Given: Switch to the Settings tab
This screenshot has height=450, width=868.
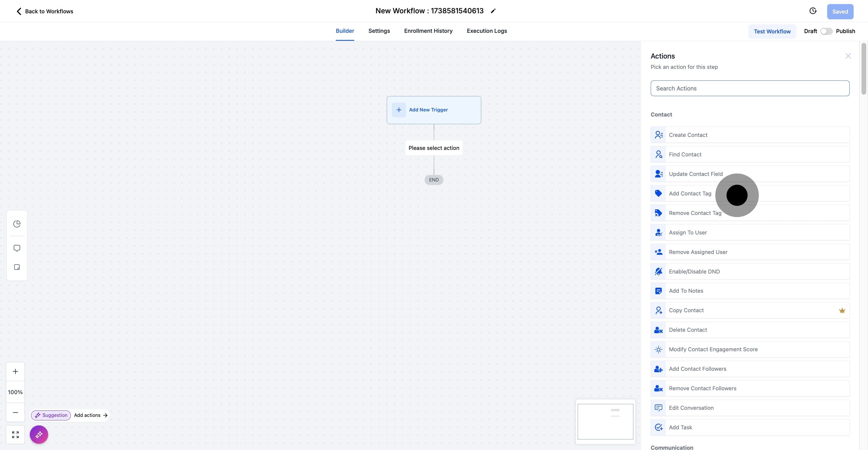Looking at the screenshot, I should pyautogui.click(x=379, y=31).
